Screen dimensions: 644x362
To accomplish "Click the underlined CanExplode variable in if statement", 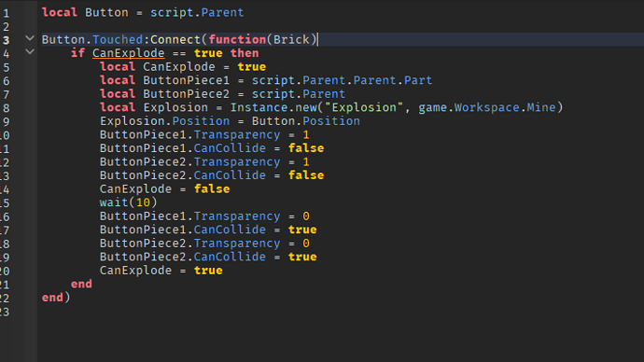I will 128,53.
